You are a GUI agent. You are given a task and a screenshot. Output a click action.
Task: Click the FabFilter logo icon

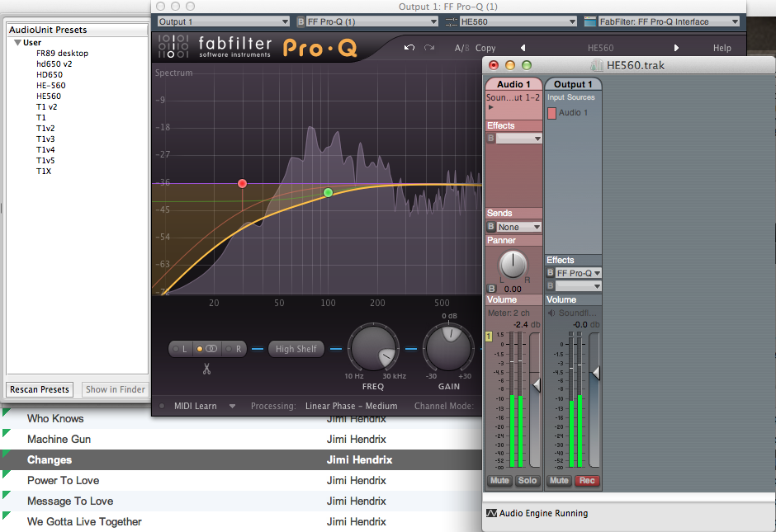tap(173, 46)
